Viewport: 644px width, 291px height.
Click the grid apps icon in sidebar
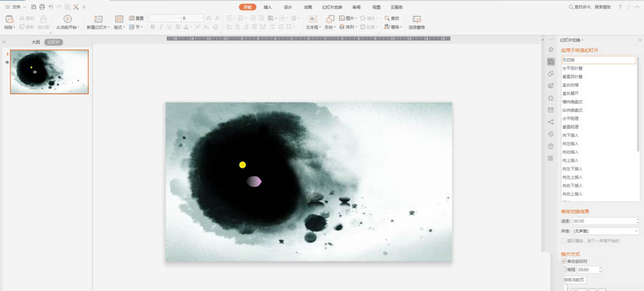(x=551, y=158)
